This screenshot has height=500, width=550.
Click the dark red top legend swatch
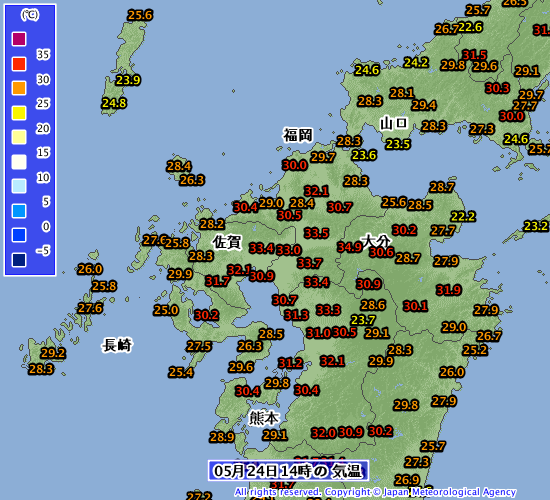point(19,39)
